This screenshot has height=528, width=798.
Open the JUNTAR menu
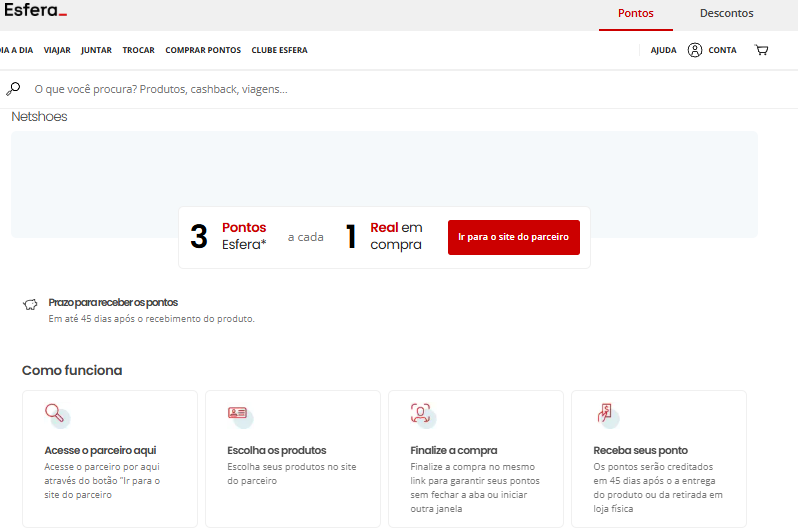point(96,50)
